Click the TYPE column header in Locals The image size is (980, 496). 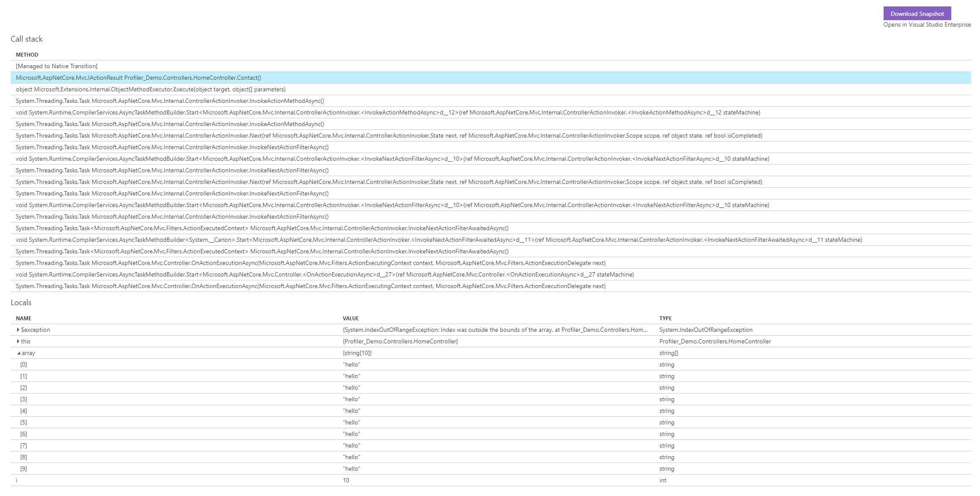(665, 318)
